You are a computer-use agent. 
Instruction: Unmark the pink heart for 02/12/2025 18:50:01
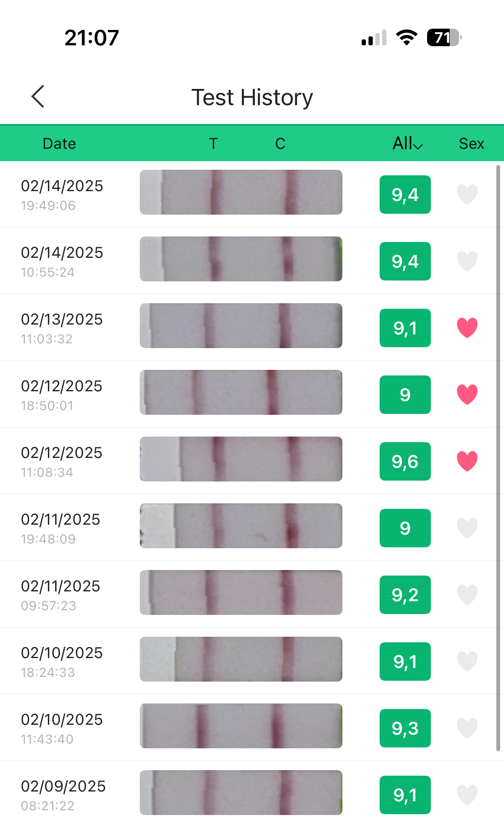[x=467, y=395]
